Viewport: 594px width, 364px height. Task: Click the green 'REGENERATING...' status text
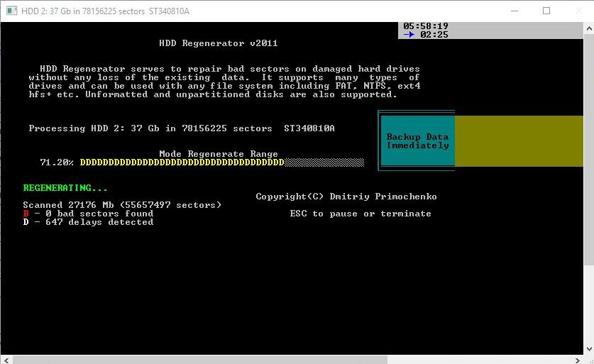[x=65, y=188]
